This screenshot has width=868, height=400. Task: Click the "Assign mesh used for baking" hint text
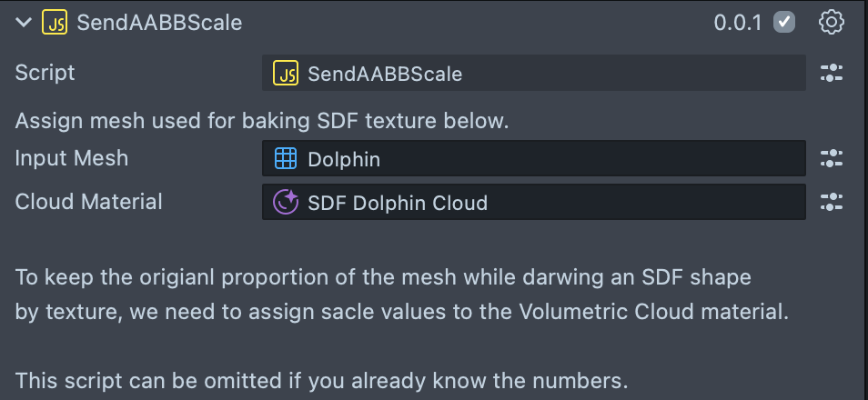click(x=261, y=121)
